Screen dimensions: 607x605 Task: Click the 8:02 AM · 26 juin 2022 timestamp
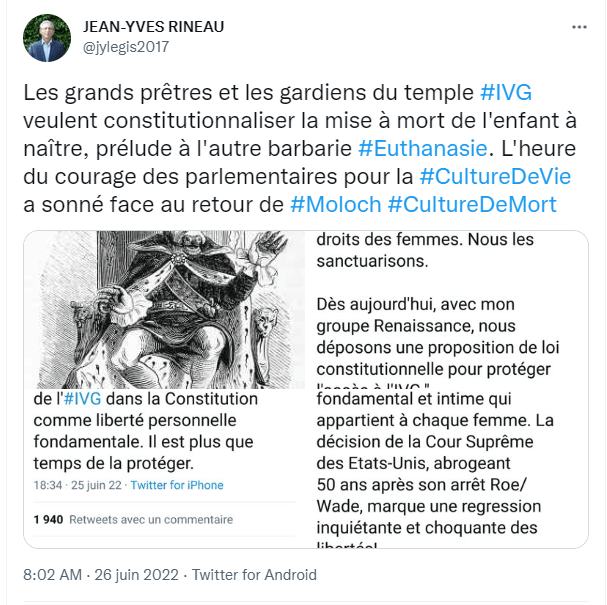[x=101, y=575]
